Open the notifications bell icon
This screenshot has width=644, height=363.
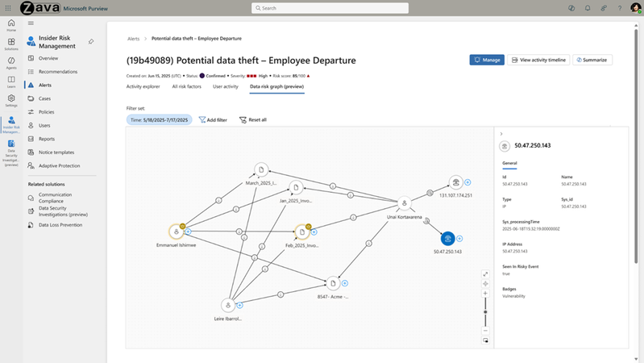pos(588,8)
